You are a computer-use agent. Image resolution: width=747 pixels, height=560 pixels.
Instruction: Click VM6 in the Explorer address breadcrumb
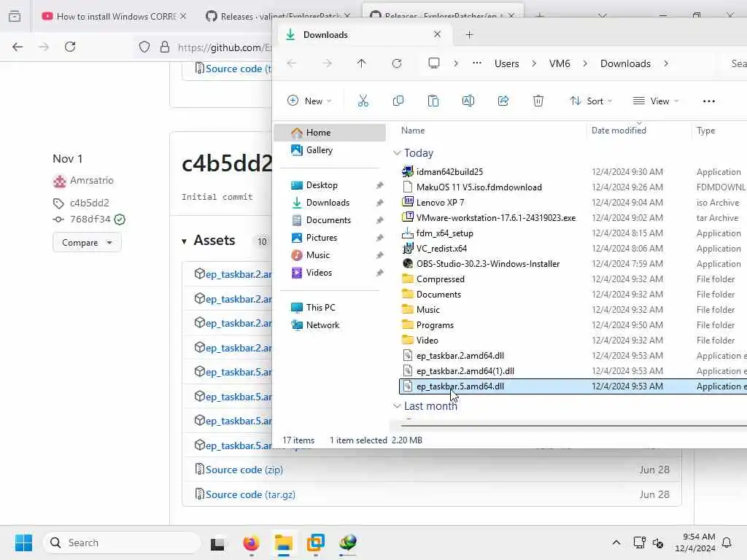coord(560,63)
